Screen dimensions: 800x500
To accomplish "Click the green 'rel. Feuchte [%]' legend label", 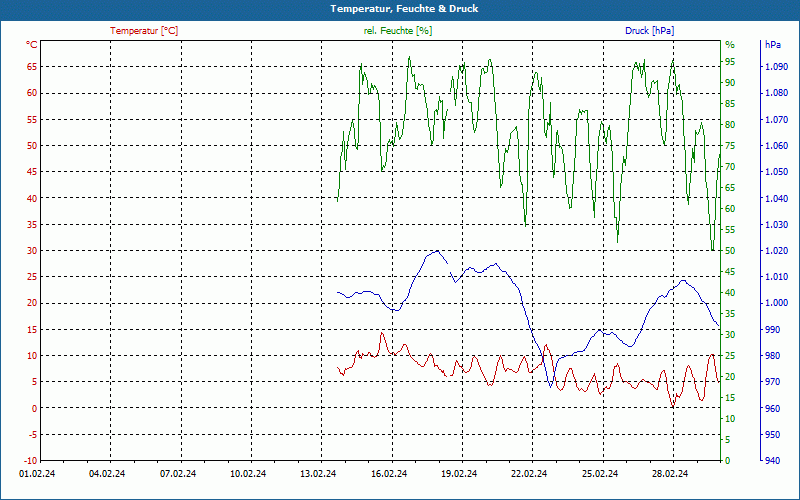I will tap(398, 31).
